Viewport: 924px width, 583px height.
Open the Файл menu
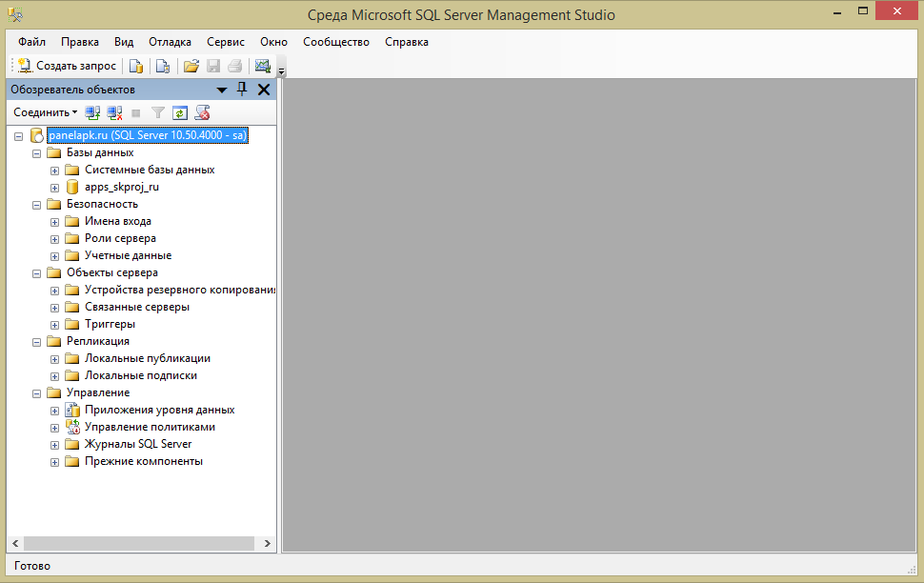point(31,42)
